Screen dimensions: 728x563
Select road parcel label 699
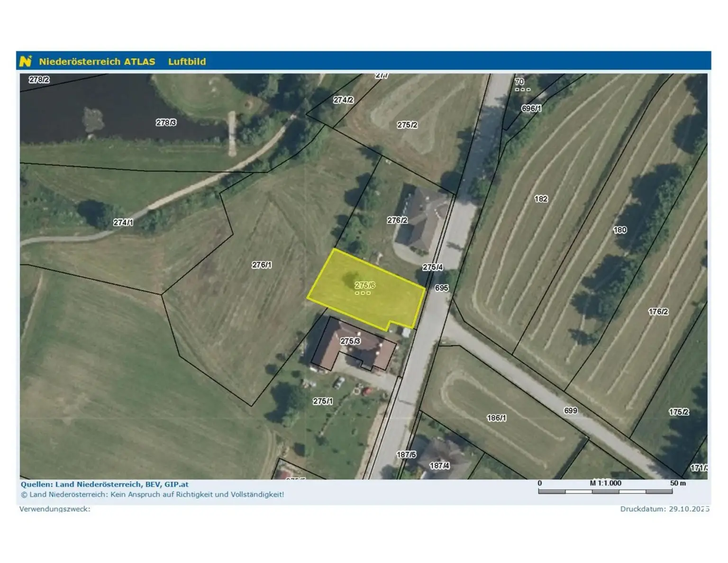click(x=571, y=410)
